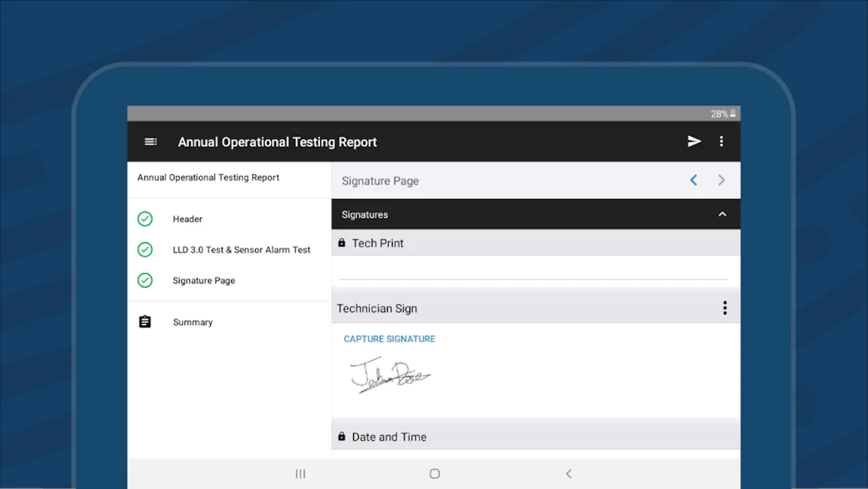868x489 pixels.
Task: Click the Header completed checkmark
Action: coord(145,219)
